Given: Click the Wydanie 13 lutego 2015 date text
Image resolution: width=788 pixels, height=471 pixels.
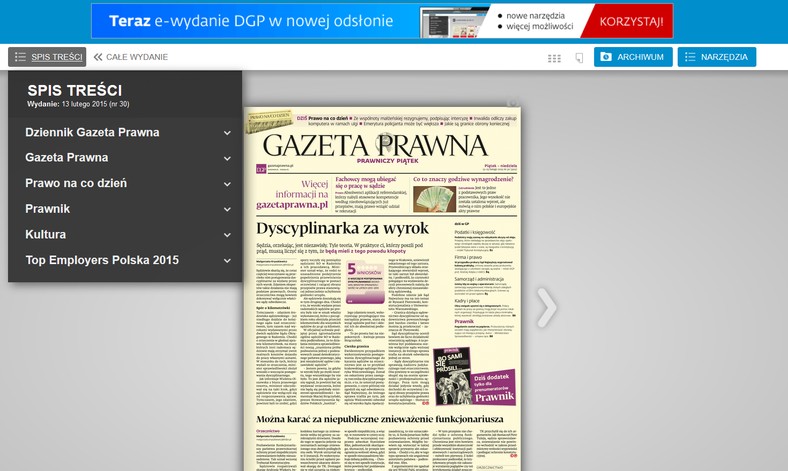Looking at the screenshot, I should (x=78, y=104).
